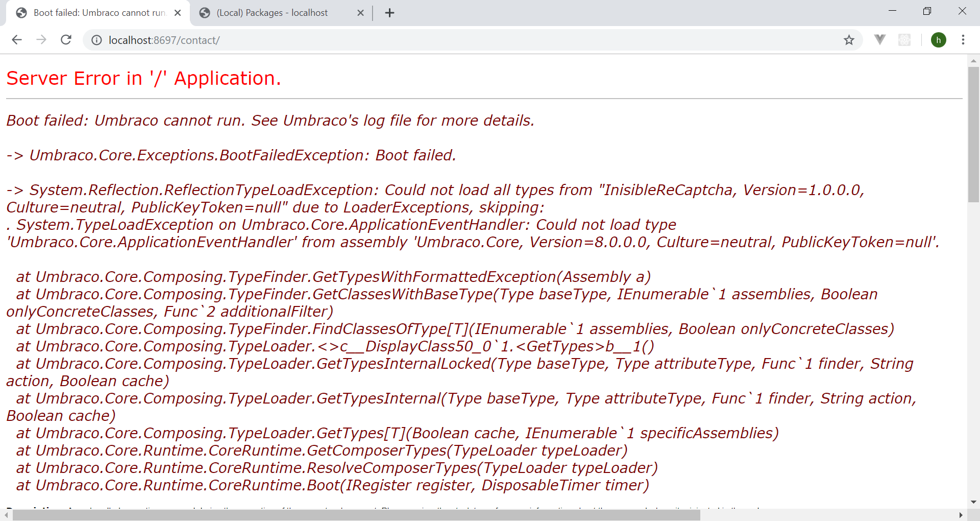Restore down the browser window
This screenshot has width=980, height=521.
pyautogui.click(x=927, y=11)
